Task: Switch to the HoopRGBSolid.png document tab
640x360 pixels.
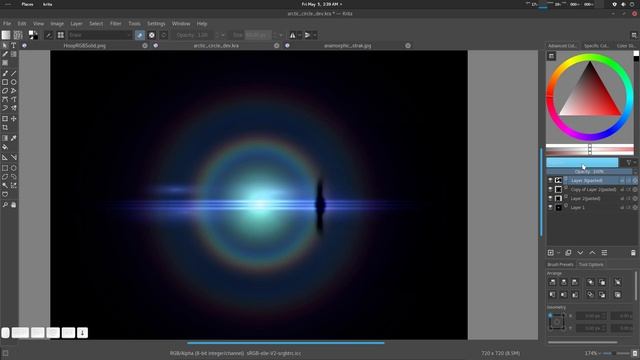Action: [84, 46]
